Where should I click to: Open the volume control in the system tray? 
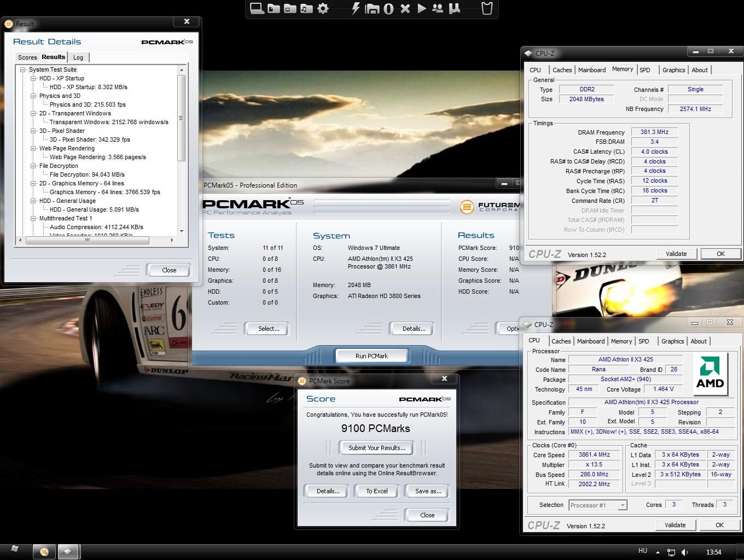(685, 552)
